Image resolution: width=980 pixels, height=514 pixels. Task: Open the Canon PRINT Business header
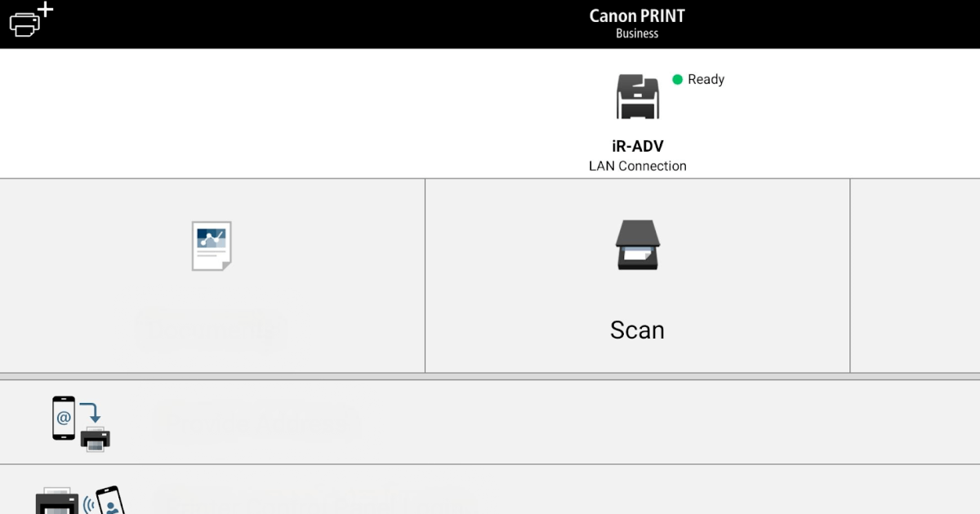(x=637, y=16)
